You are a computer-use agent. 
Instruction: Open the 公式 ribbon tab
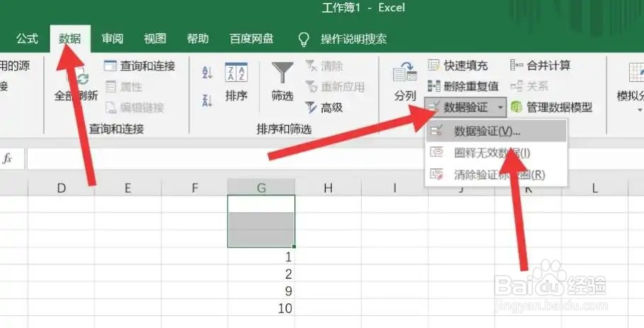(27, 39)
